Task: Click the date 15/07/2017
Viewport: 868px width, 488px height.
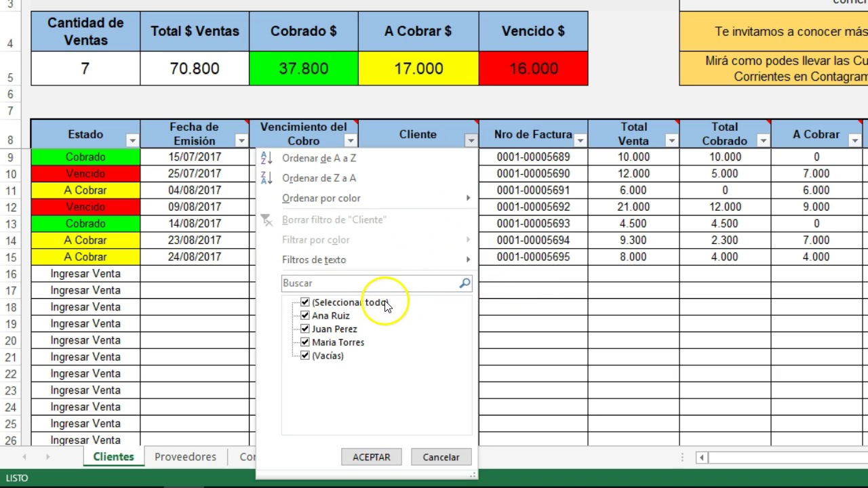Action: (195, 157)
